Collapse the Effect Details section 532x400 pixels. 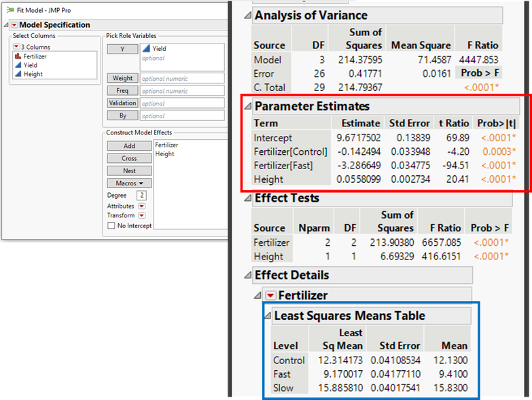click(x=248, y=275)
